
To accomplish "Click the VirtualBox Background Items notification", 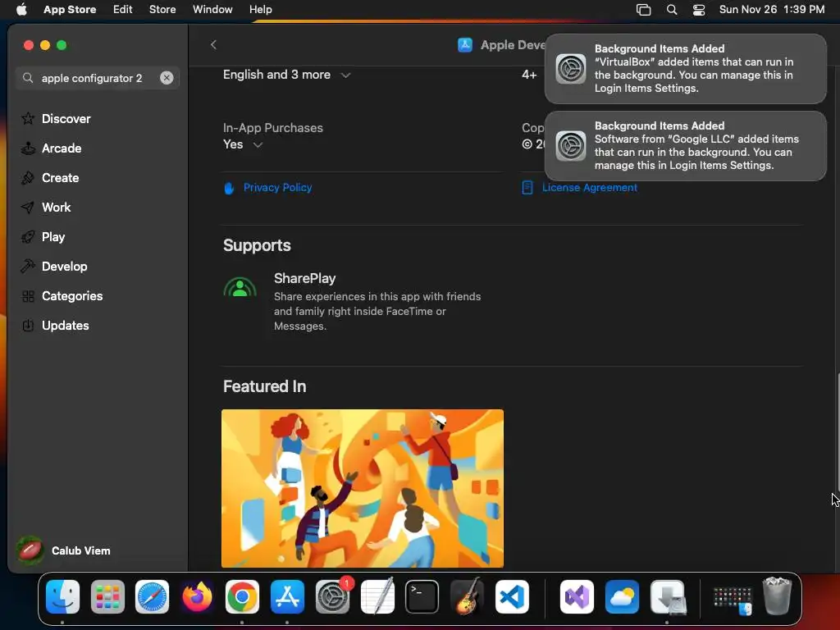I will tap(685, 69).
